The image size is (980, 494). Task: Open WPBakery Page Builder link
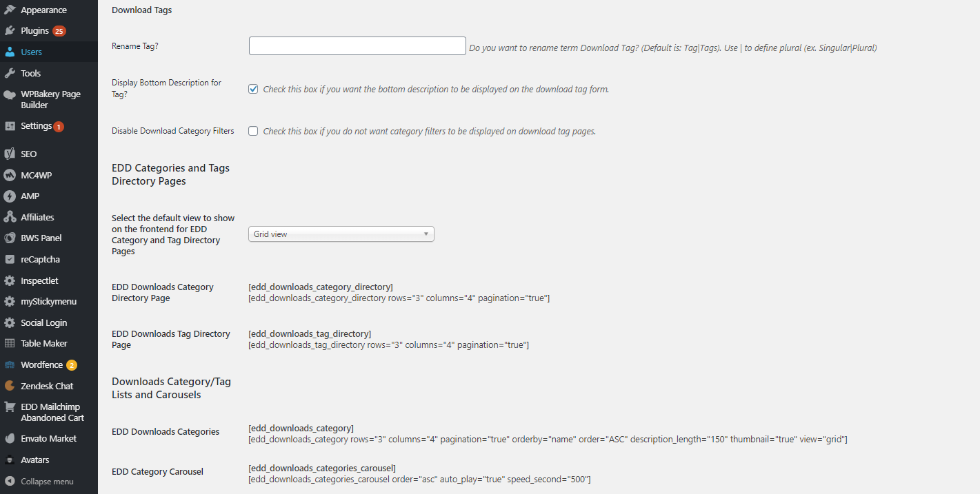pos(49,100)
